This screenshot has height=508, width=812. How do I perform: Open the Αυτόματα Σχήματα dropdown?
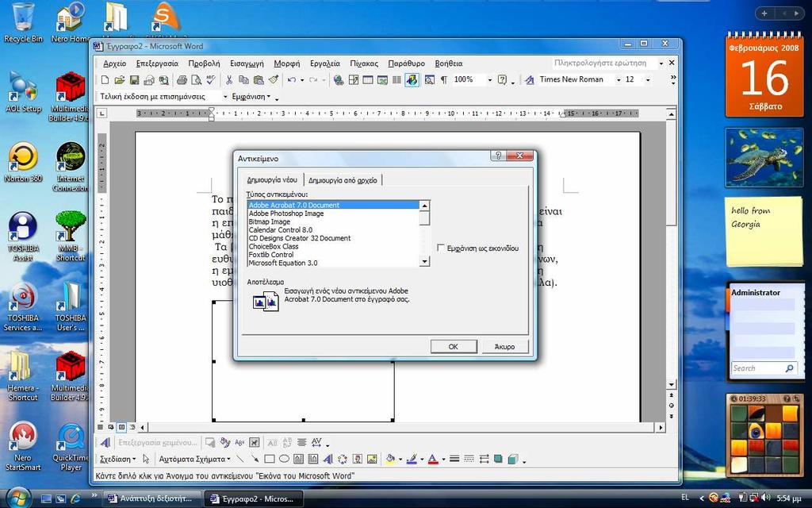click(x=194, y=459)
